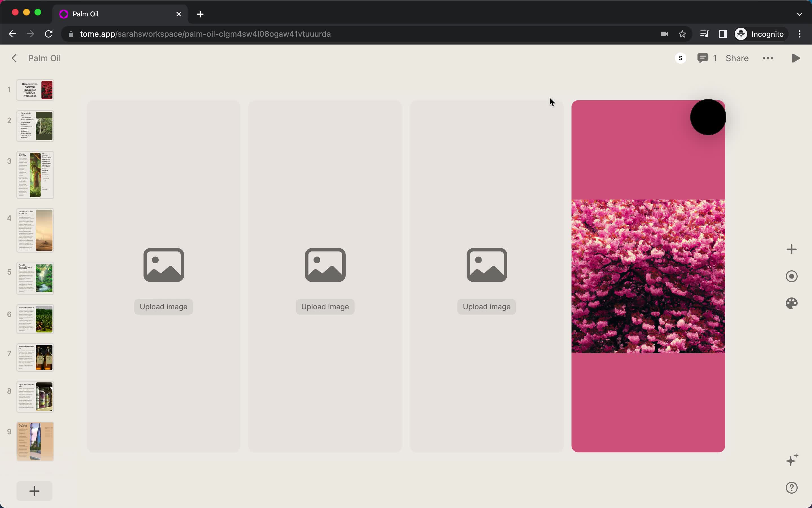Click the first tile's image placeholder icon
812x508 pixels.
[x=164, y=265]
